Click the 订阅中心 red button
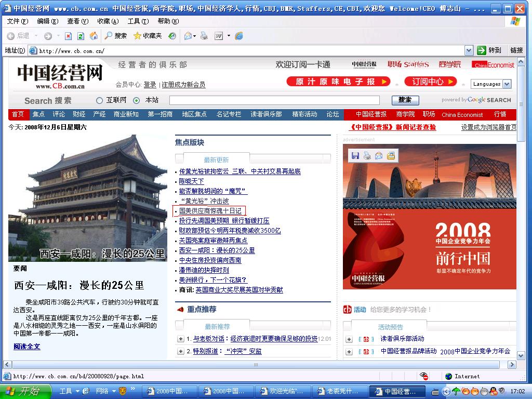Image resolution: width=532 pixels, height=399 pixels. [431, 82]
